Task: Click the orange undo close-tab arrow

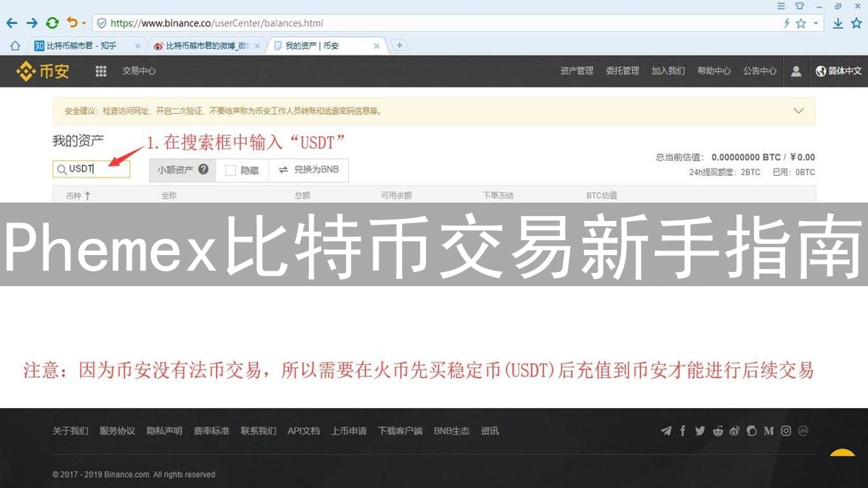Action: click(72, 23)
